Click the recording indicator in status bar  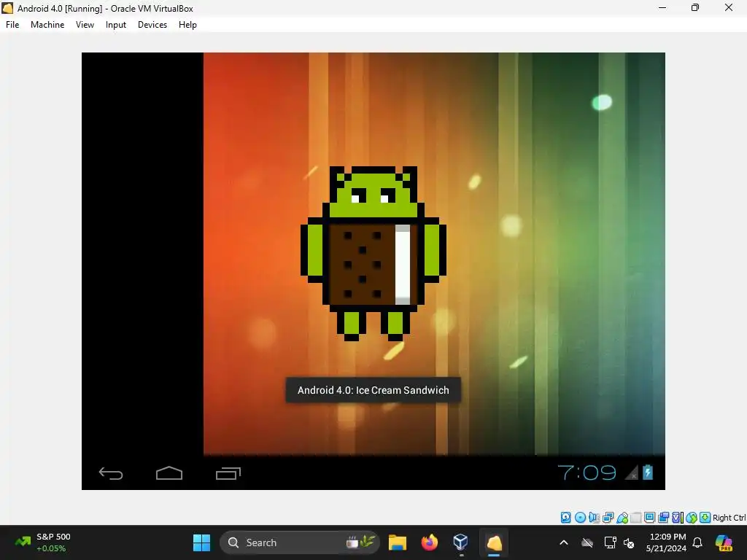tap(663, 517)
